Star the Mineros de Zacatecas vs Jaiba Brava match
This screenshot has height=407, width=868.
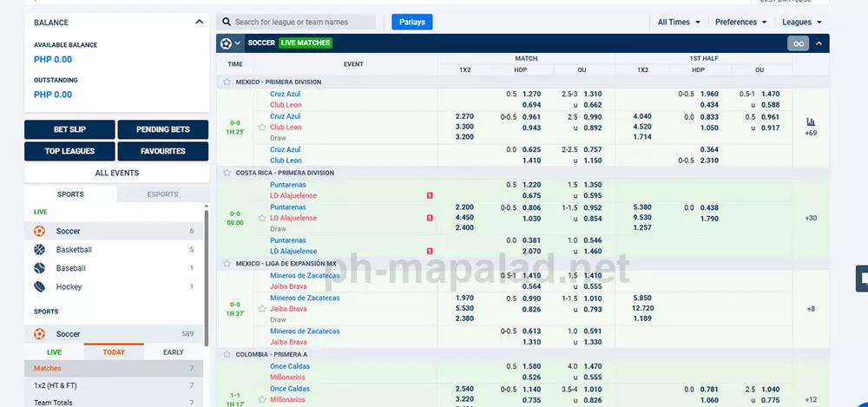coord(262,309)
